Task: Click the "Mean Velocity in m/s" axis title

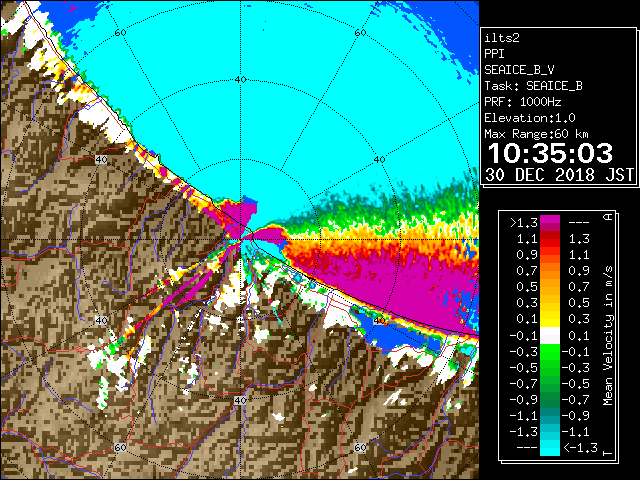Action: coord(608,336)
